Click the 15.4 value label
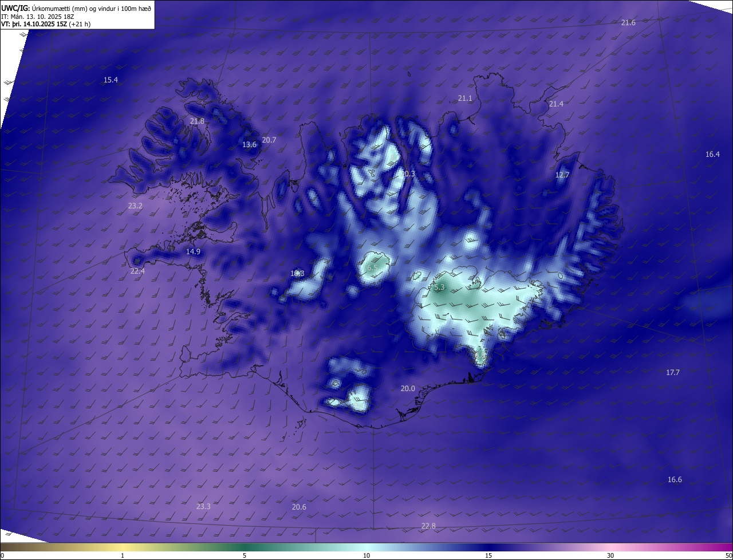Viewport: 733px width, 560px height. pyautogui.click(x=111, y=80)
